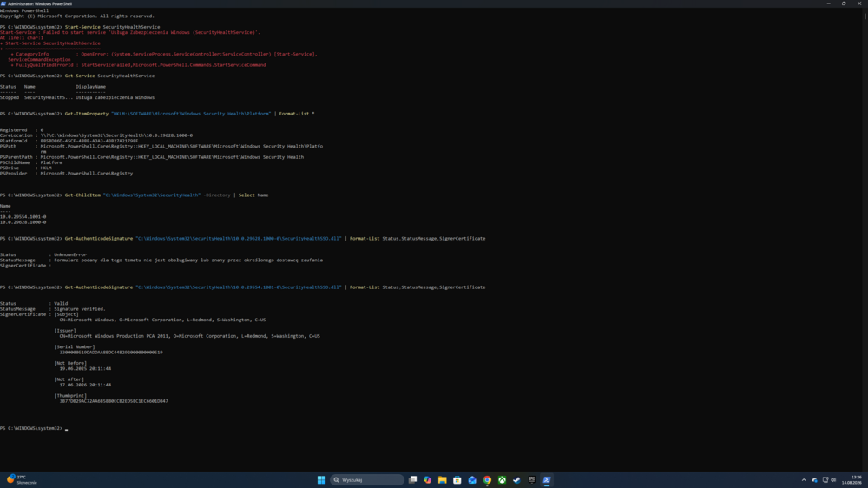Screen dimensions: 868x488
Task: Open the clock and date flyout
Action: 852,479
